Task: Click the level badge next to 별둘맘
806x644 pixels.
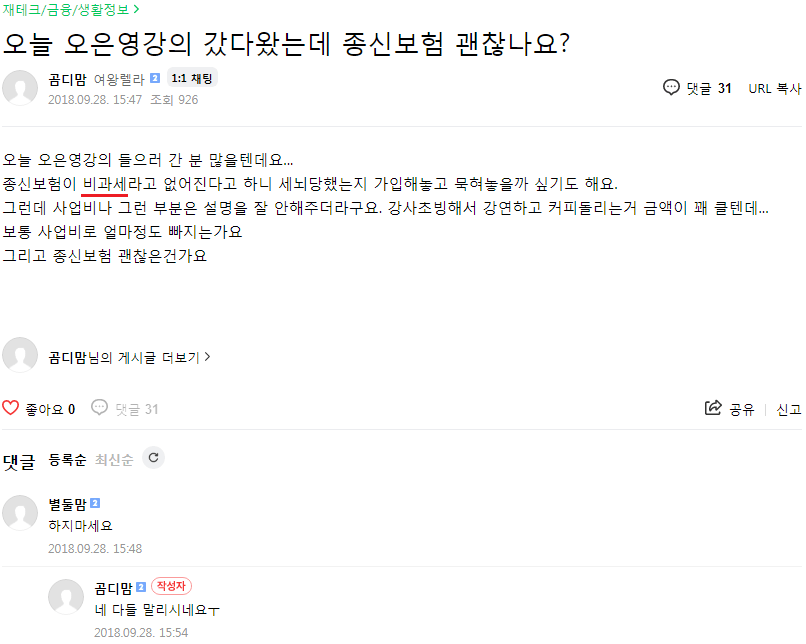Action: 96,503
